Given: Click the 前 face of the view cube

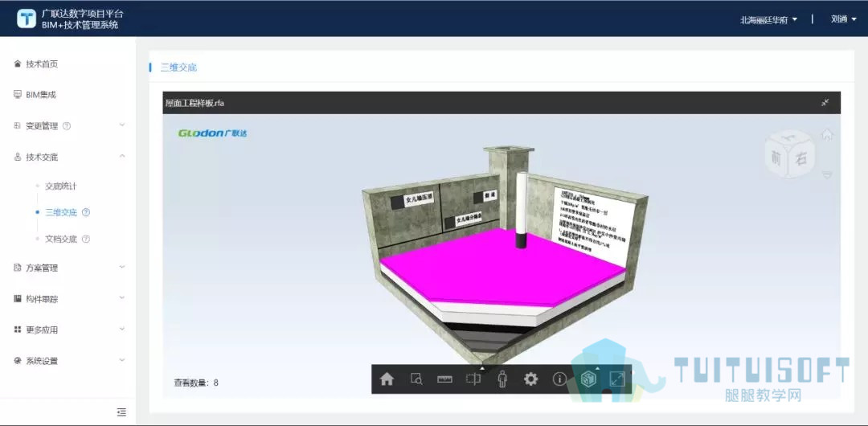Looking at the screenshot, I should pos(775,158).
